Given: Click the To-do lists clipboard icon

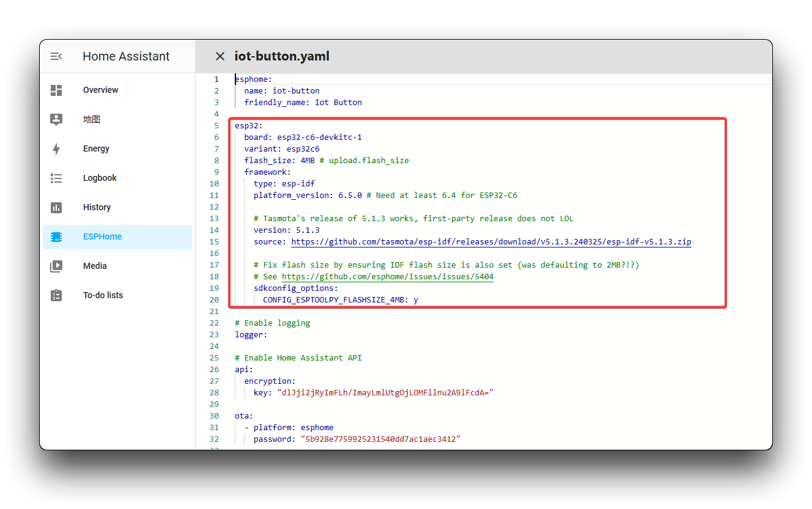Looking at the screenshot, I should pos(56,295).
